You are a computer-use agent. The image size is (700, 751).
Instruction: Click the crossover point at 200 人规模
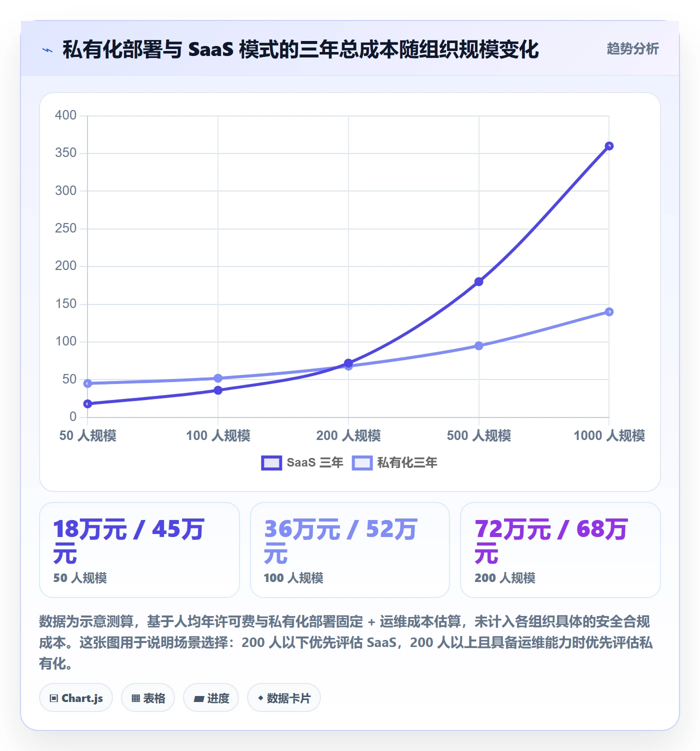point(348,363)
